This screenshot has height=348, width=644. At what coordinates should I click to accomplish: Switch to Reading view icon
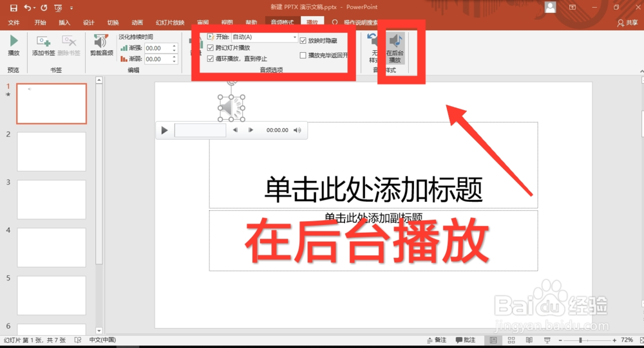tap(529, 340)
